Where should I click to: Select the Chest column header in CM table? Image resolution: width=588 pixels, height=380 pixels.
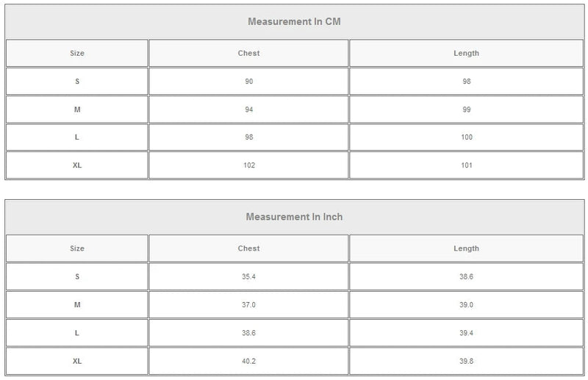pos(248,53)
